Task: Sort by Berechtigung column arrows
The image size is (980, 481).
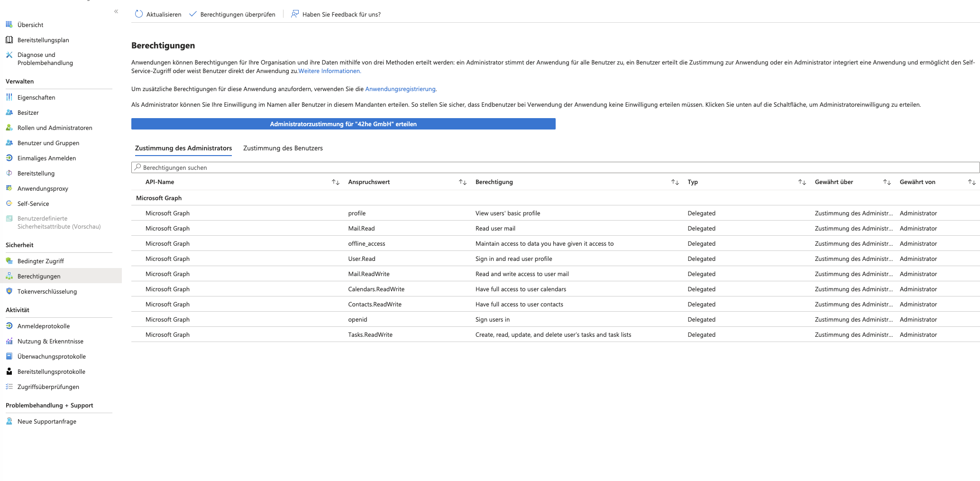Action: point(675,182)
